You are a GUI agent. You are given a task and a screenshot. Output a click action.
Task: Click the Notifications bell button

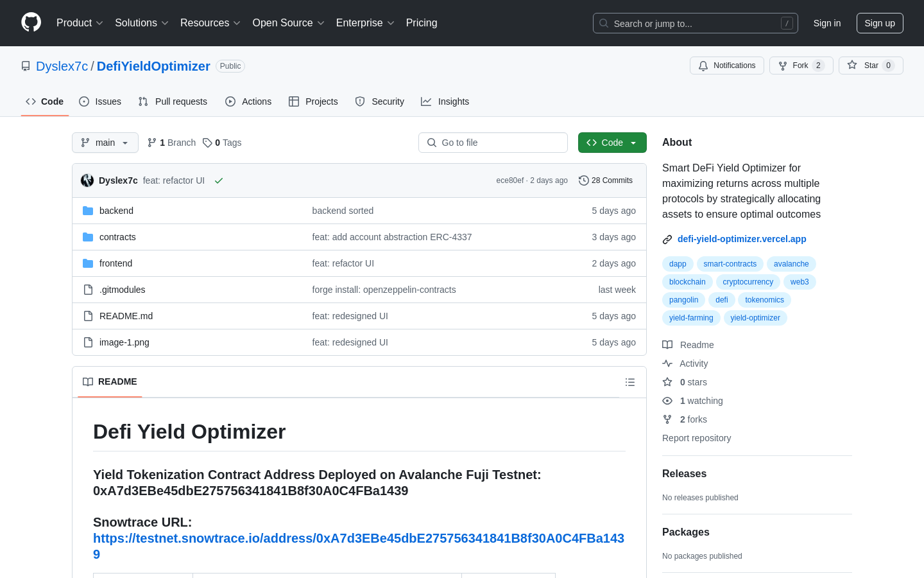726,66
